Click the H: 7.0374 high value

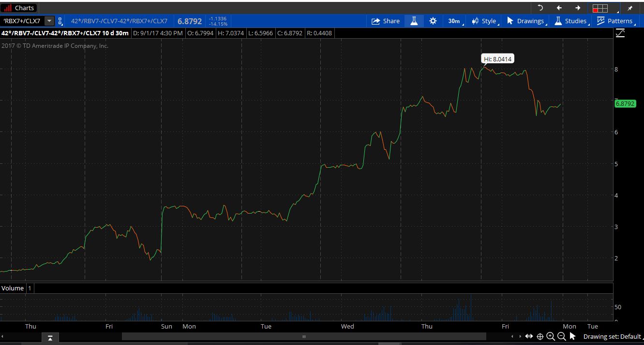point(230,33)
